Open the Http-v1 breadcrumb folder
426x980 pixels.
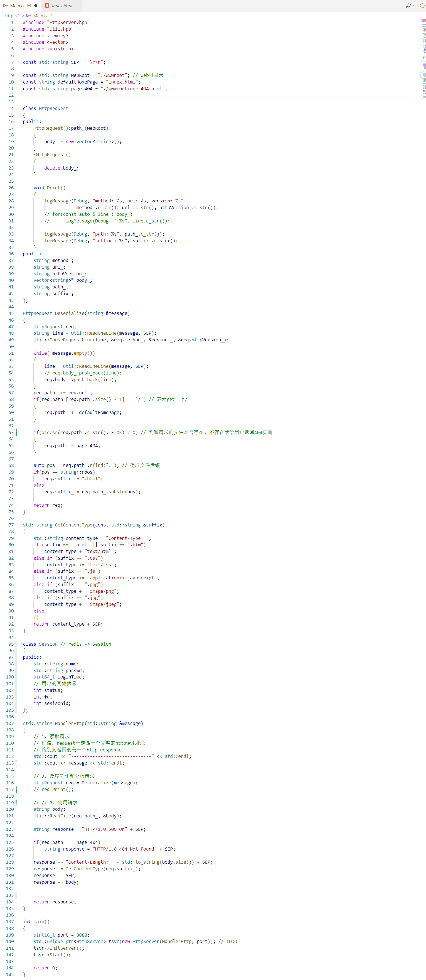point(12,16)
